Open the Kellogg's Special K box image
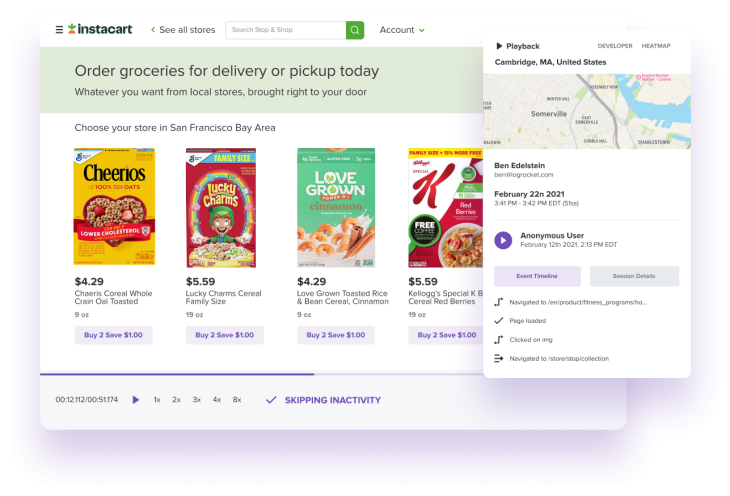730x496 pixels. (446, 208)
